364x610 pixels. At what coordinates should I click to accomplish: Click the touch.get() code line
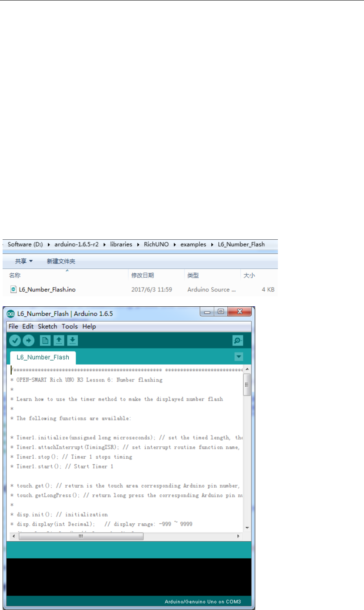127,485
